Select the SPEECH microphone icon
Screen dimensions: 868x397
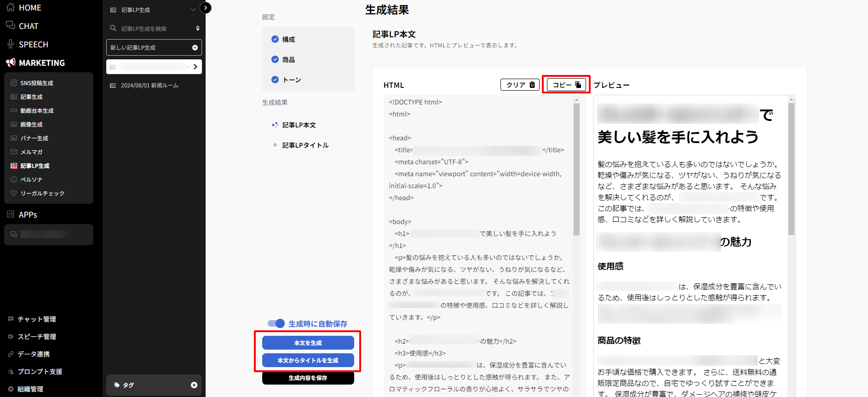[11, 44]
